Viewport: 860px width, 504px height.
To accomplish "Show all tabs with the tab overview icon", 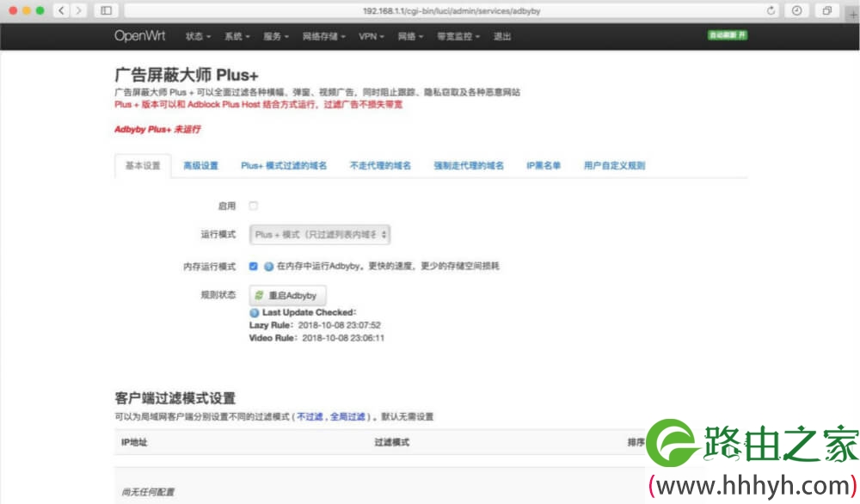I will 827,10.
